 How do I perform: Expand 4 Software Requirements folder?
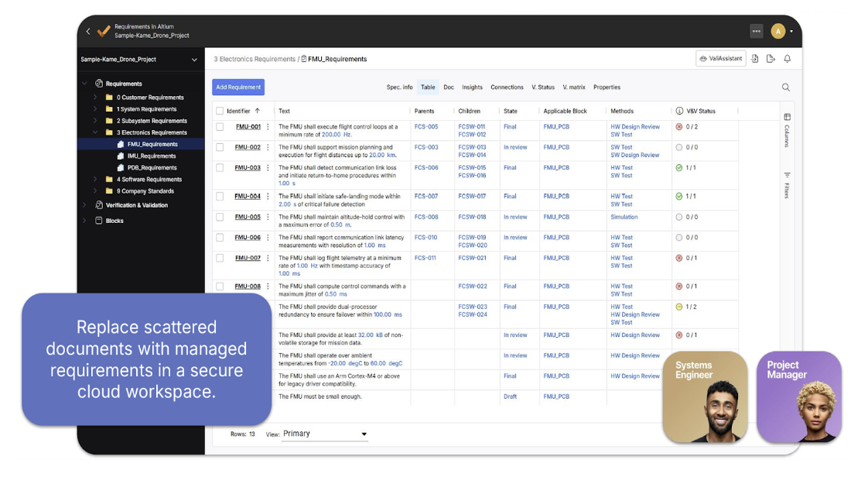(x=95, y=179)
